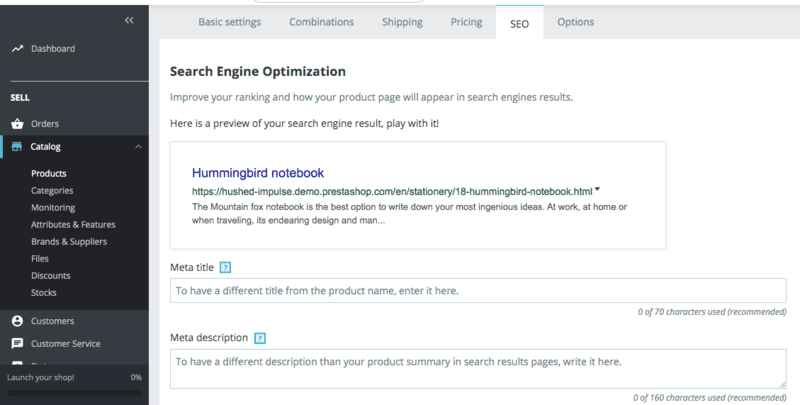Open the Basic settings tab

pyautogui.click(x=230, y=22)
